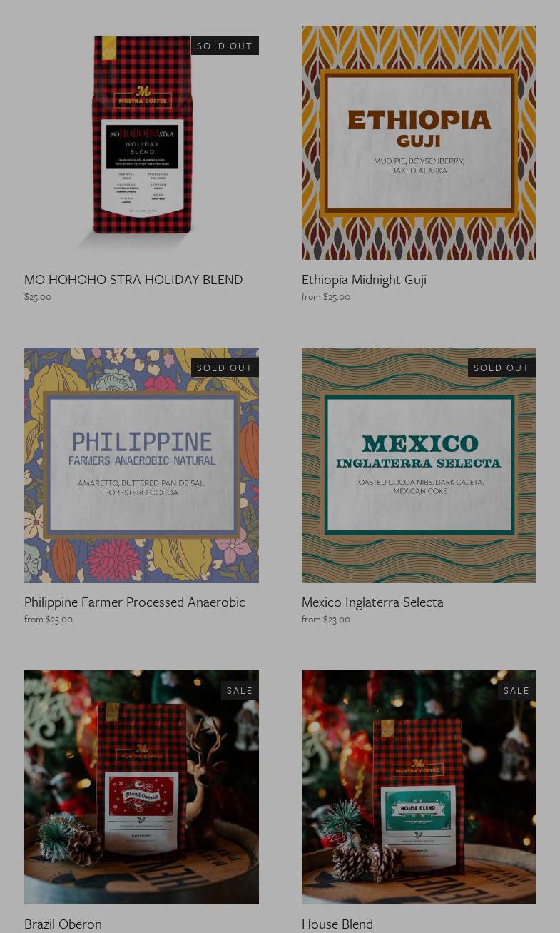Open the Ethiopia Midnight Guji title link
560x933 pixels.
[x=364, y=279]
